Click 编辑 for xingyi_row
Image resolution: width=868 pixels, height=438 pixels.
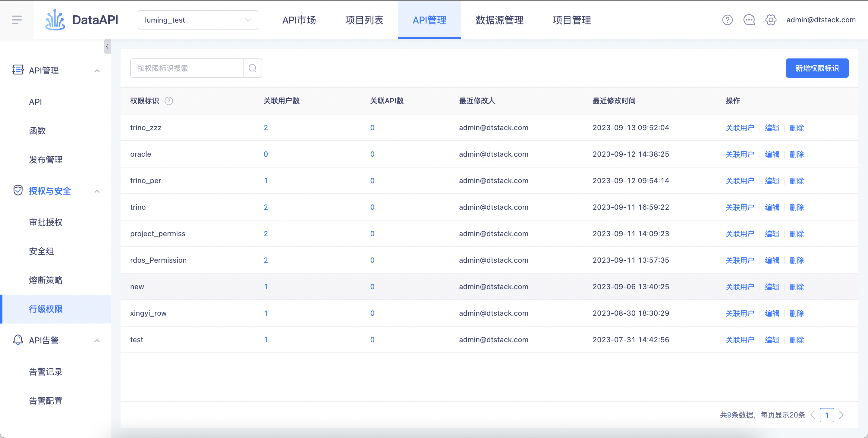772,313
